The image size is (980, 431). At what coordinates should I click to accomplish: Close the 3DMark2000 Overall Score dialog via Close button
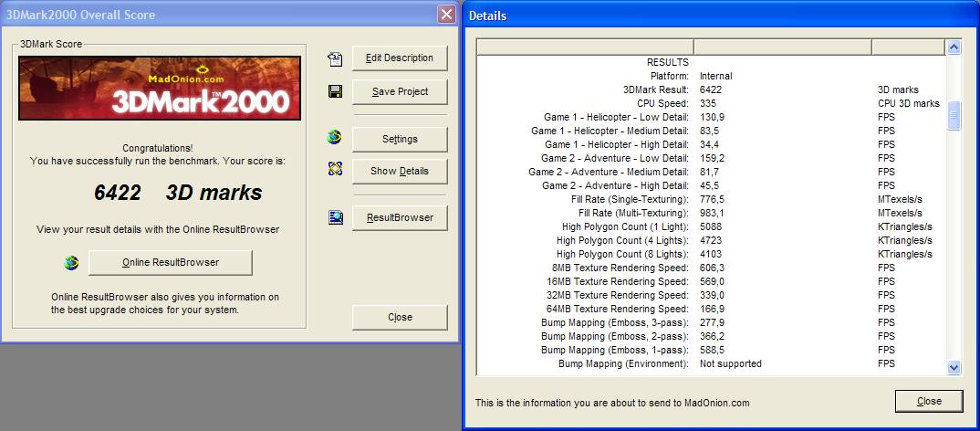tap(400, 317)
